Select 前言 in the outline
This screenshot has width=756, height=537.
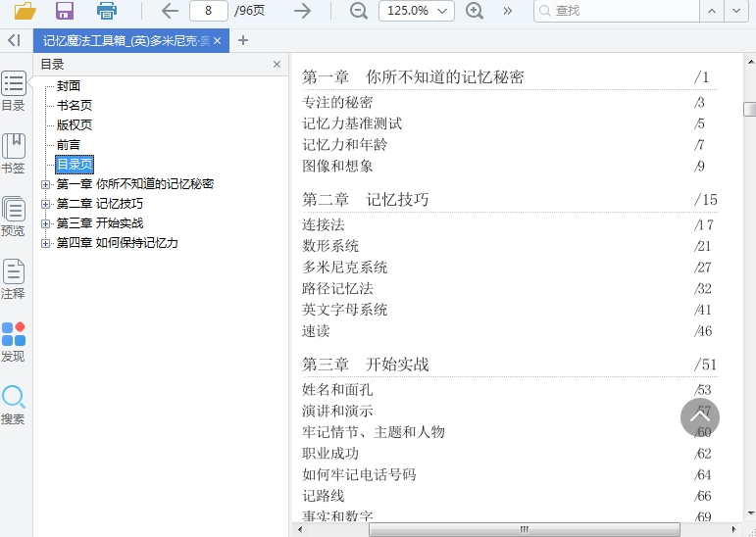(x=69, y=145)
